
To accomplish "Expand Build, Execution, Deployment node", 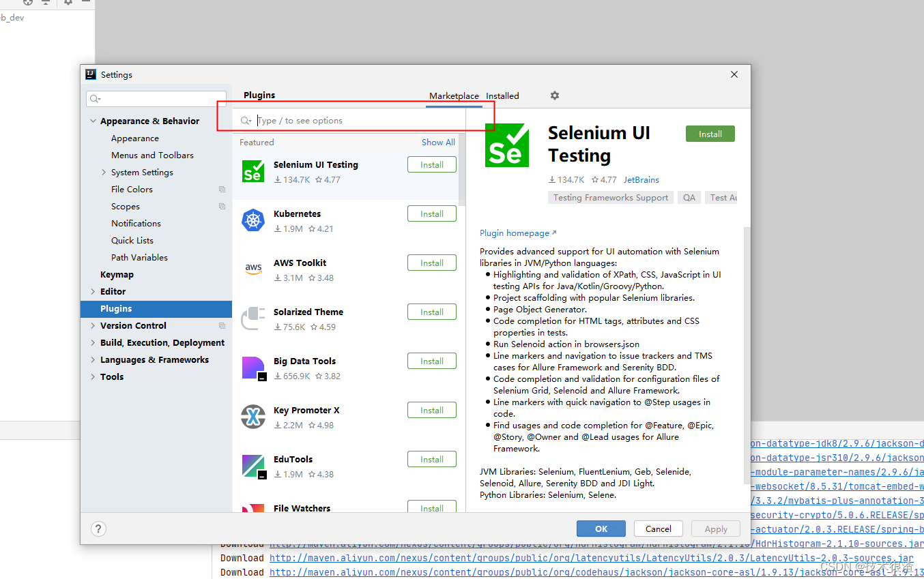I will coord(93,343).
